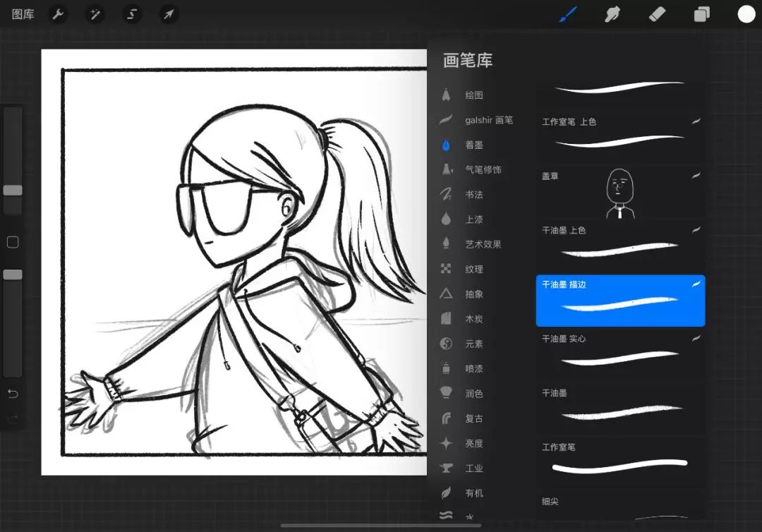Open the 书法 brush category
Image resolution: width=762 pixels, height=532 pixels.
[473, 195]
